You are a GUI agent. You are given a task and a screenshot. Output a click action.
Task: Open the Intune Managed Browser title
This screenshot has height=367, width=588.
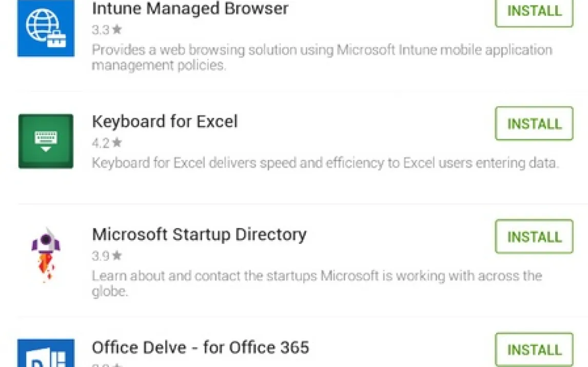(190, 9)
